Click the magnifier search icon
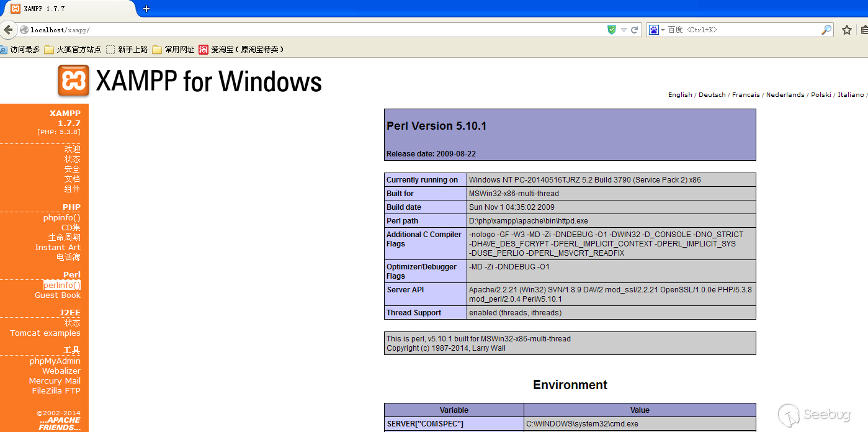 826,30
